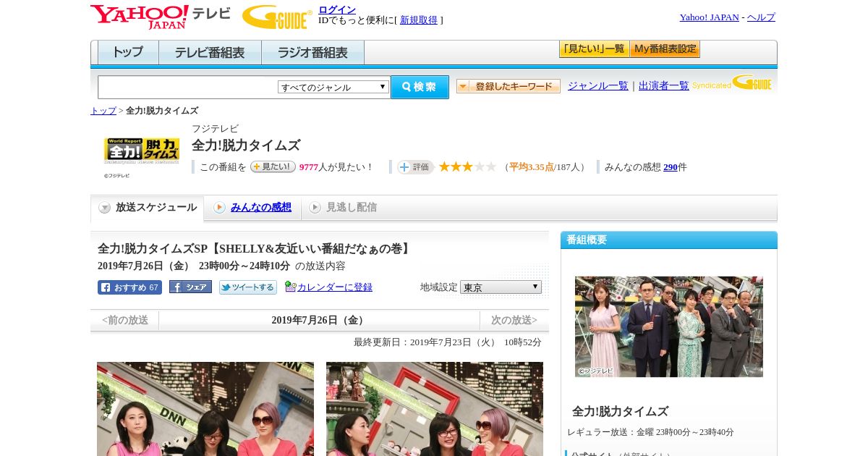This screenshot has width=868, height=456.
Task: Click the cast photo in 番組概要 panel
Action: point(669,326)
